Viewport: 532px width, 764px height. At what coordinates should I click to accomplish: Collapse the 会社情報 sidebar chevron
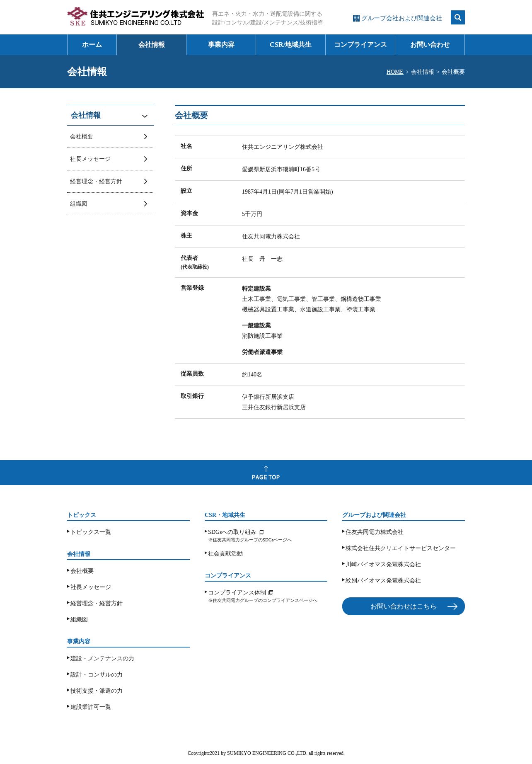point(145,116)
